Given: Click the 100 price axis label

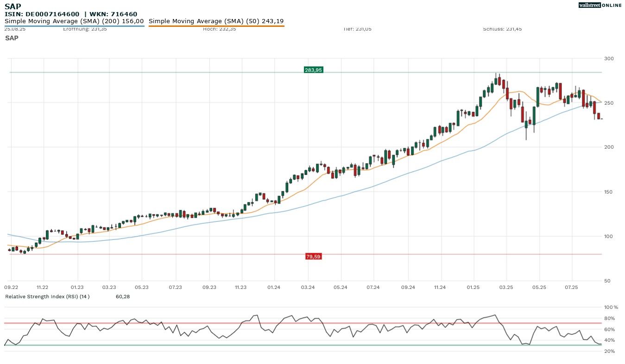Looking at the screenshot, I should point(608,236).
